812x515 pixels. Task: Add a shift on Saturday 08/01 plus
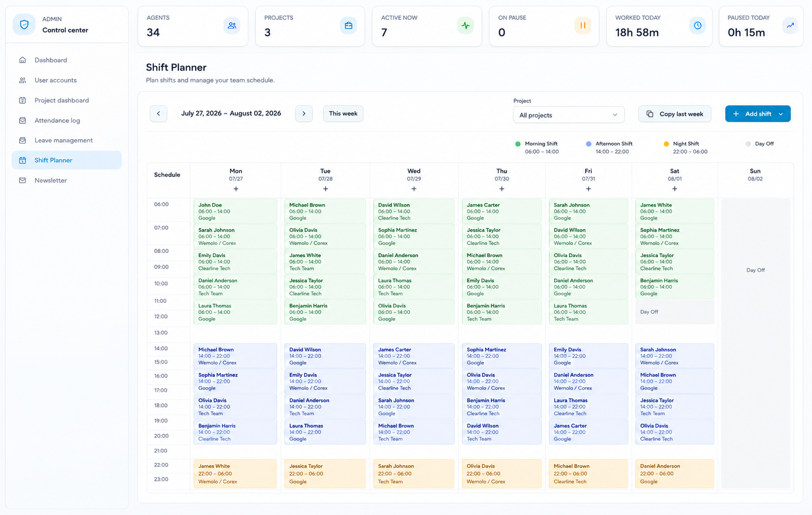click(674, 189)
